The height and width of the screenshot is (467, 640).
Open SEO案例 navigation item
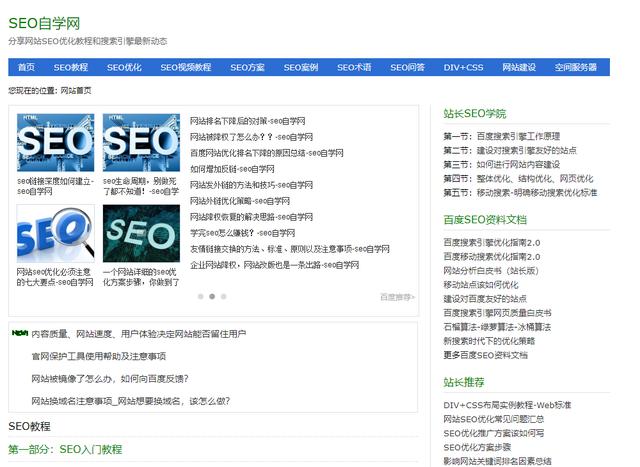(x=301, y=67)
